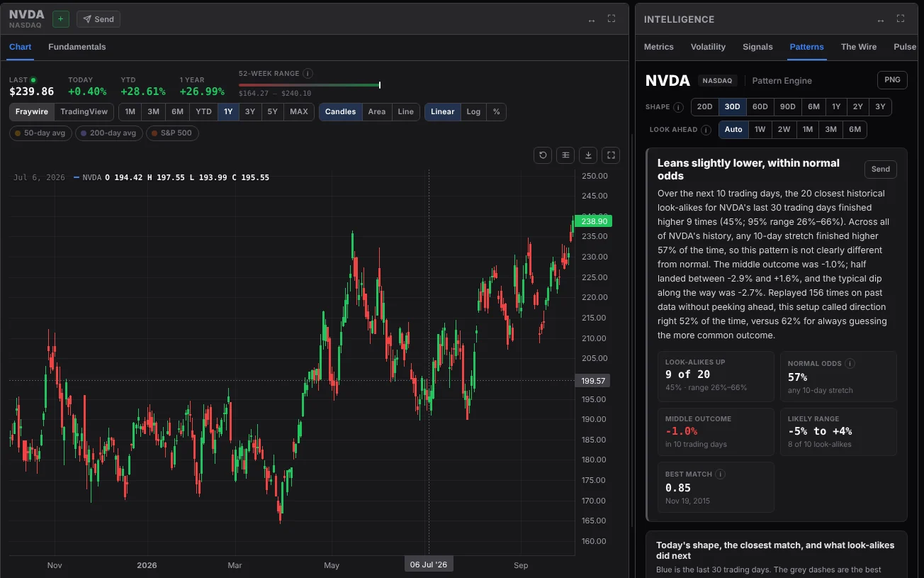Select Linear price scale
Image resolution: width=924 pixels, height=578 pixels.
443,112
